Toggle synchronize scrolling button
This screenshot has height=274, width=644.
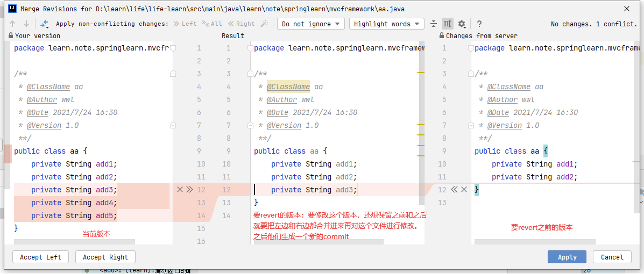click(x=448, y=24)
